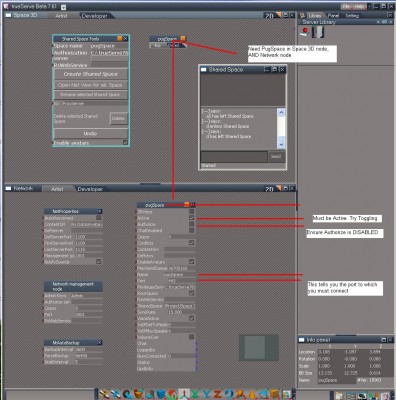
Task: Toggle the ChatDisabled checkbox
Action: 191,230
